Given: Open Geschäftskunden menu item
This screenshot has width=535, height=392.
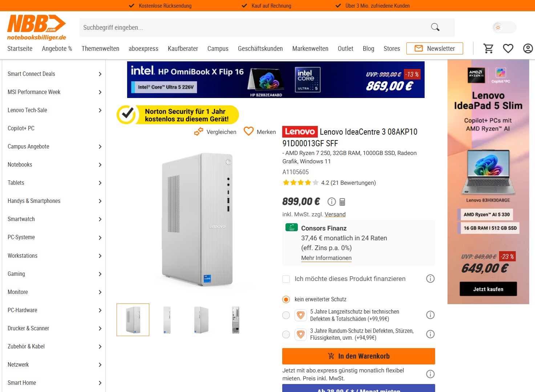Looking at the screenshot, I should click(x=260, y=49).
